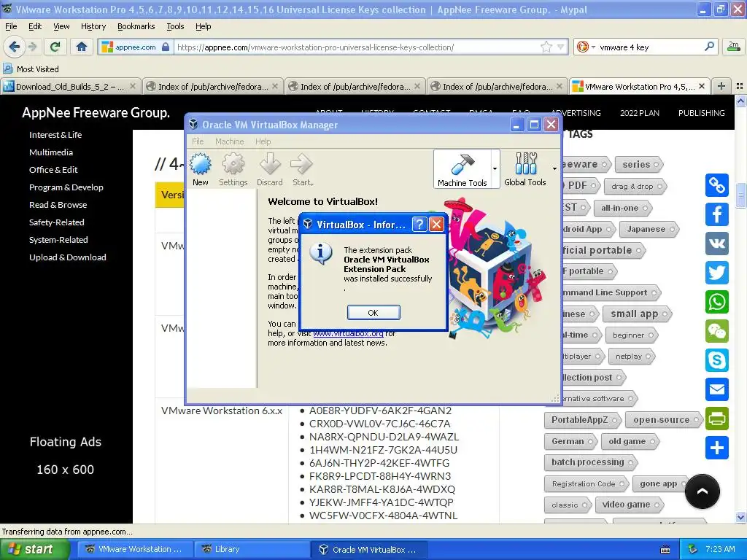
Task: Expand the Machine Tools dropdown arrow
Action: 495,169
